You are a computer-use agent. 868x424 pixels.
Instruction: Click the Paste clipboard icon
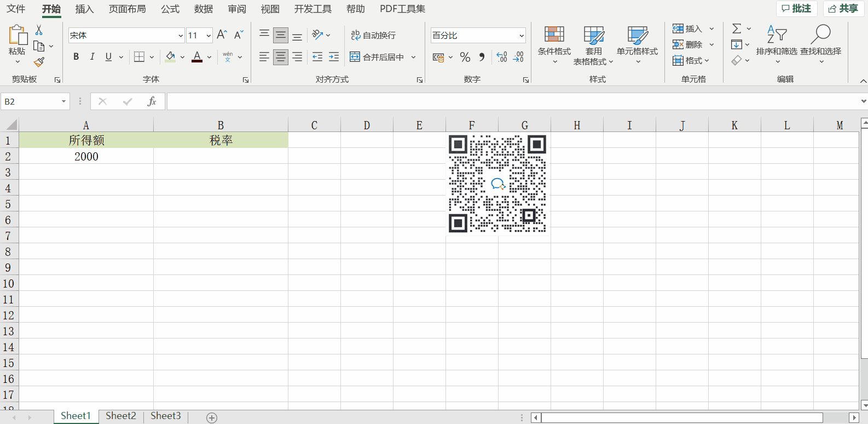18,35
